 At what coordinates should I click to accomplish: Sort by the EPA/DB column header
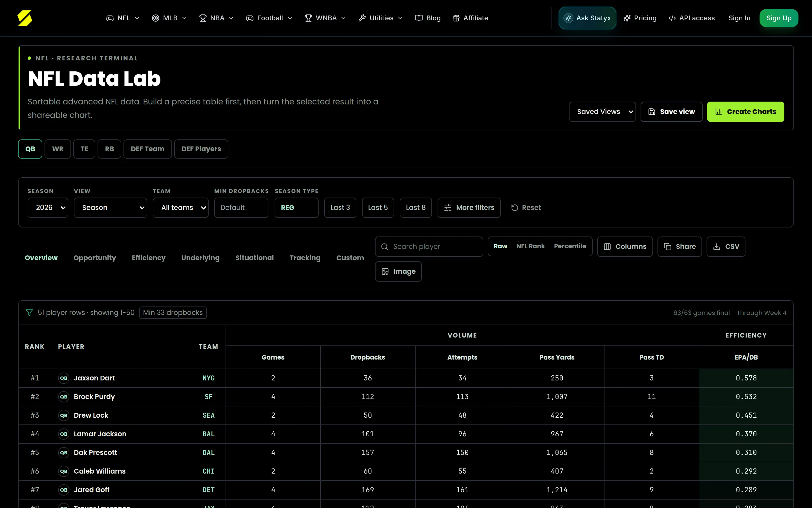[x=746, y=357]
